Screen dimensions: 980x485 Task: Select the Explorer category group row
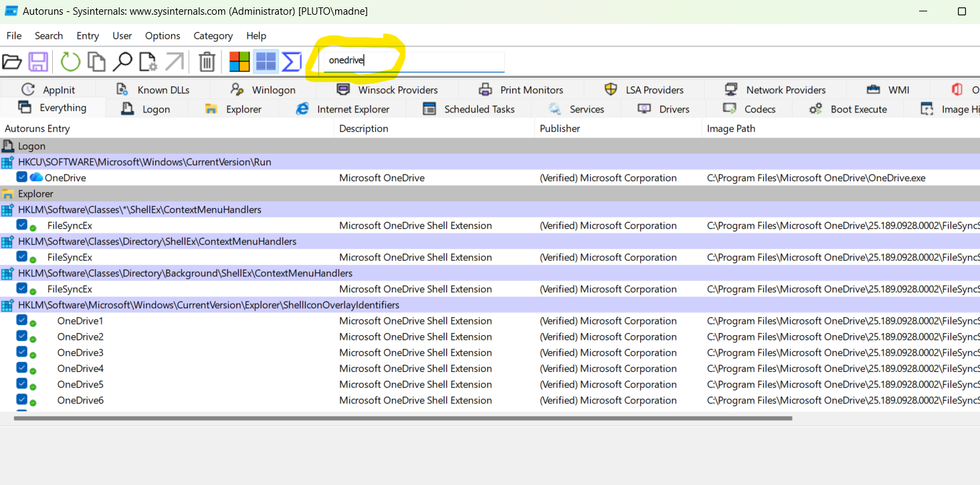490,194
